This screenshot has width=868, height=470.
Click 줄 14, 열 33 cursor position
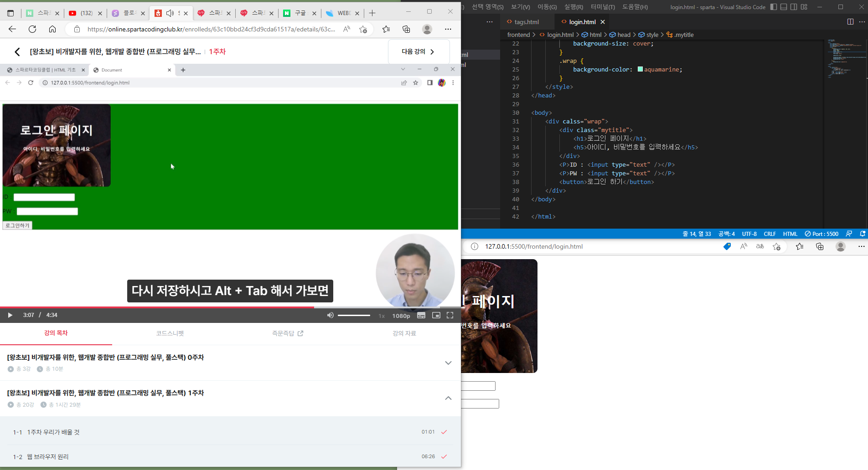(697, 234)
